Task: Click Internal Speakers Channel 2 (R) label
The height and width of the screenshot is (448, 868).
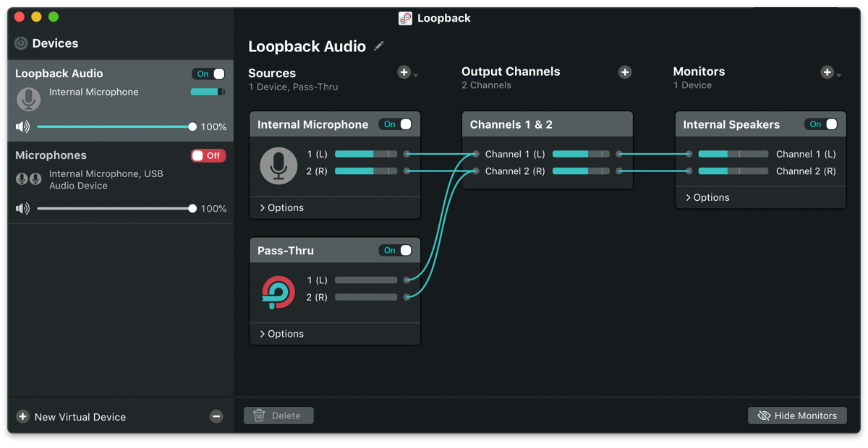Action: pos(806,171)
